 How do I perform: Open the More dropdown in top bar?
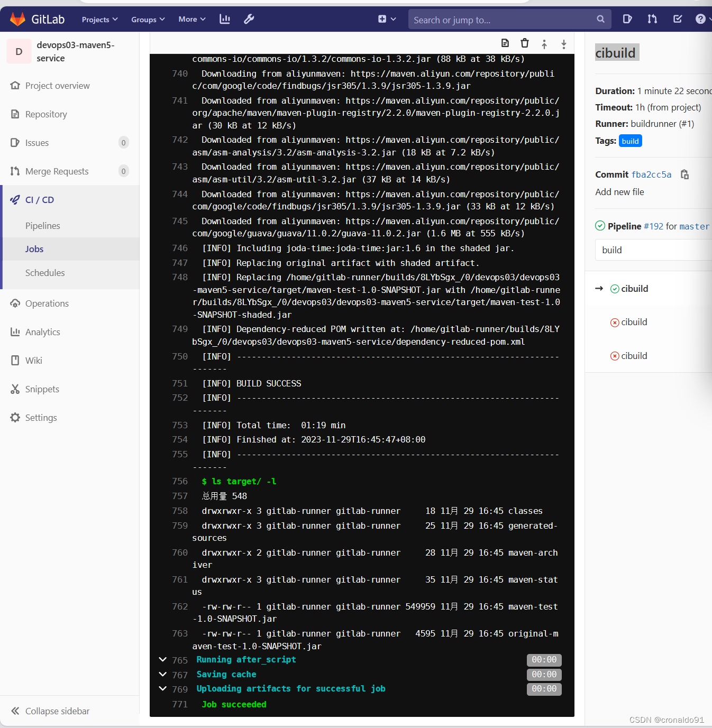pos(190,19)
